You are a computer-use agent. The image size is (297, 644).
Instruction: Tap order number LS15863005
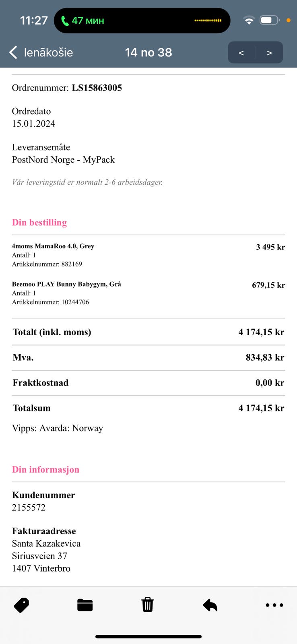coord(97,88)
